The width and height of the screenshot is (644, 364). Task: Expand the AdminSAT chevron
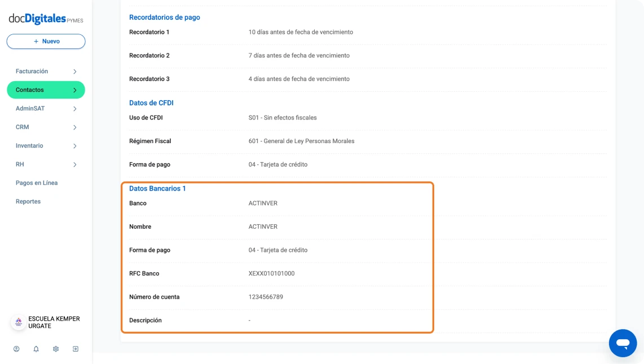75,109
